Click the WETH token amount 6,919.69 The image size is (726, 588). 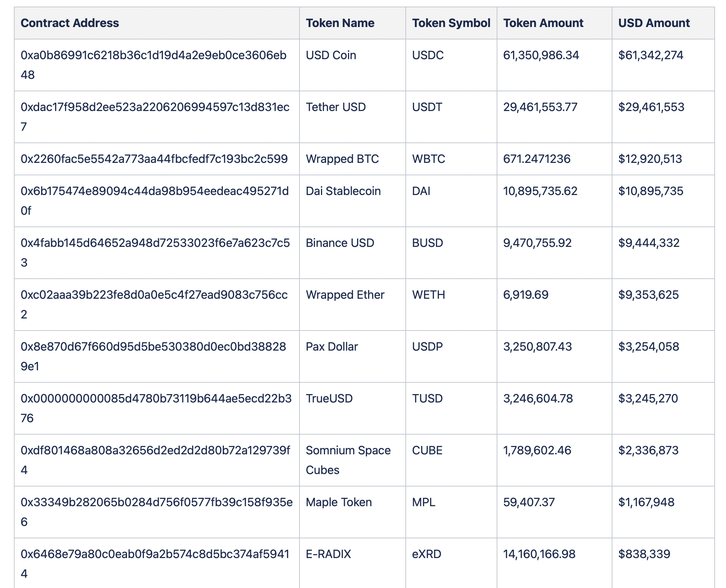coord(526,295)
